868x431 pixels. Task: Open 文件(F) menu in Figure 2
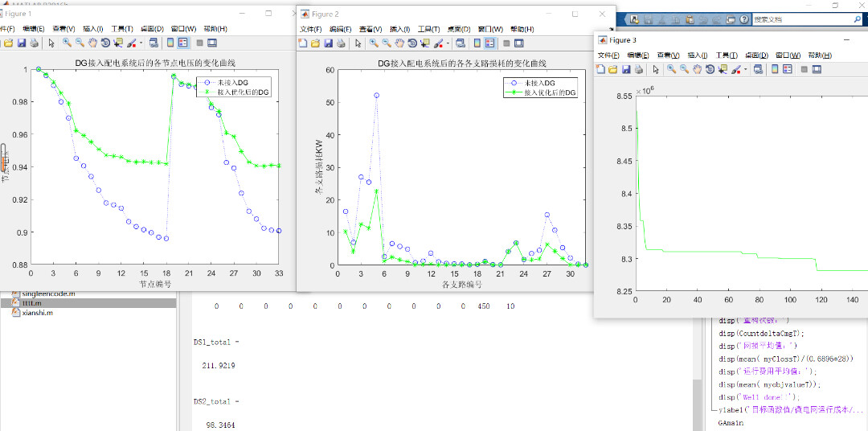click(x=311, y=30)
